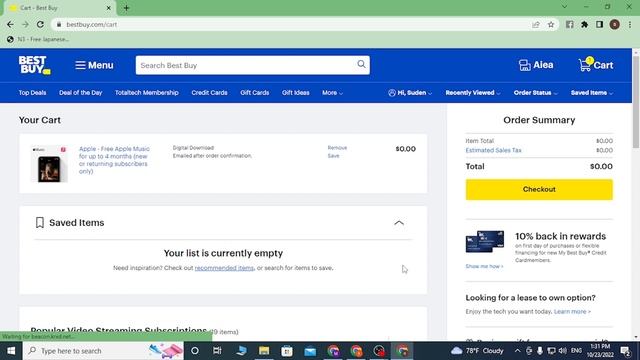Screen dimensions: 640x360
Task: Open the Chrome extensions puzzle icon
Action: [584, 24]
